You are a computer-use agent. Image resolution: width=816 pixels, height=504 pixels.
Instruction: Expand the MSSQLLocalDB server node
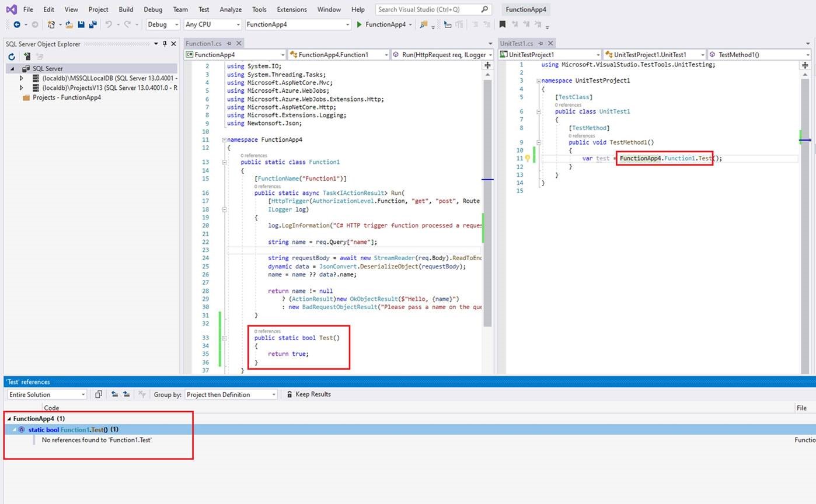click(21, 78)
